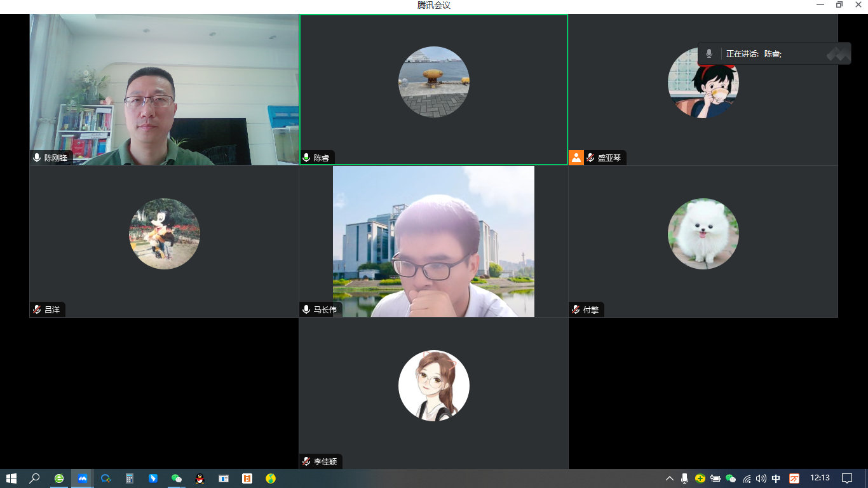
Task: Open Tencent Meeting from the taskbar
Action: (x=82, y=478)
